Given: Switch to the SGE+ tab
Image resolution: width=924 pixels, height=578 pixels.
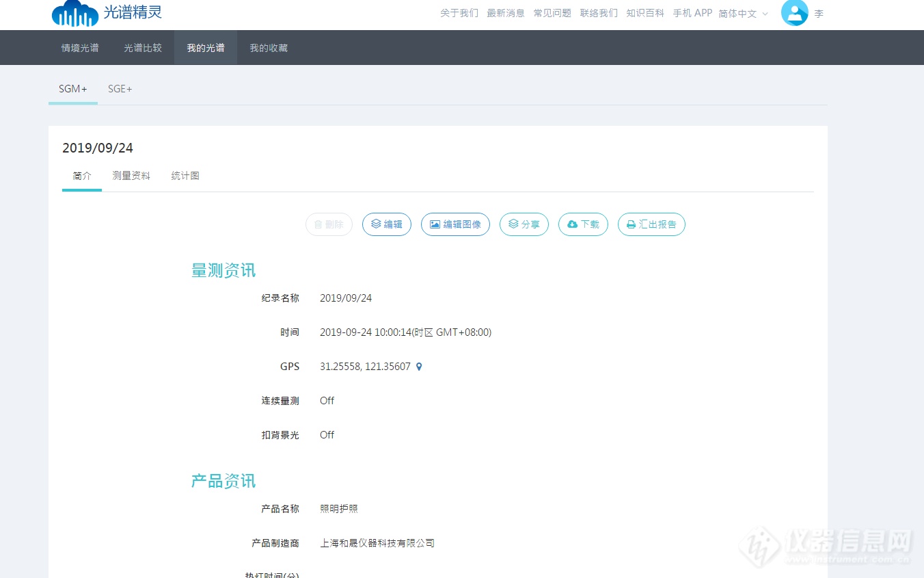Looking at the screenshot, I should (120, 89).
